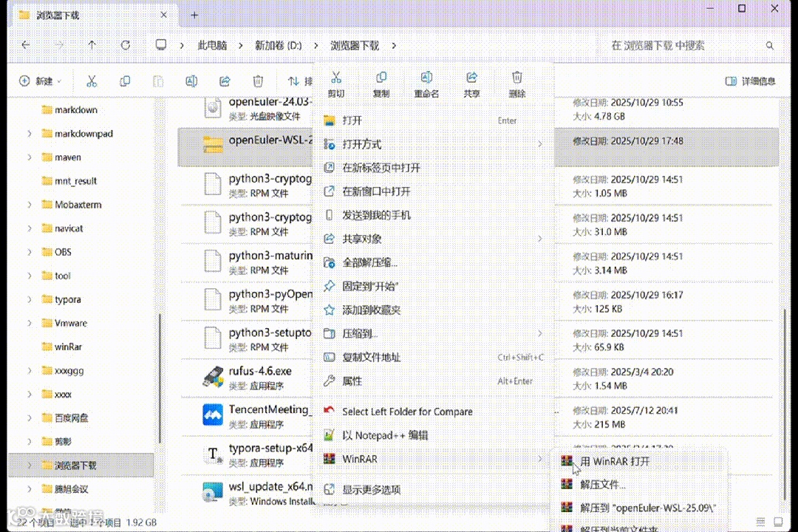
Task: Open new tab with plus button
Action: 194,16
